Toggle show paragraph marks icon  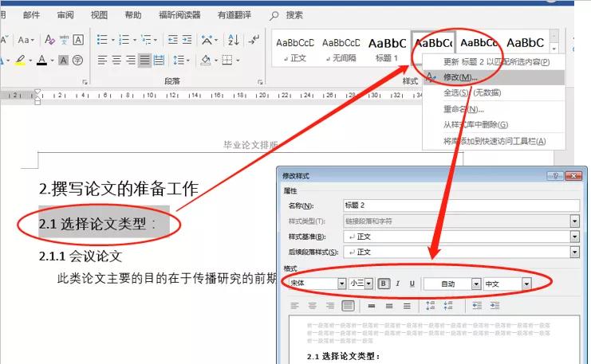coord(254,39)
